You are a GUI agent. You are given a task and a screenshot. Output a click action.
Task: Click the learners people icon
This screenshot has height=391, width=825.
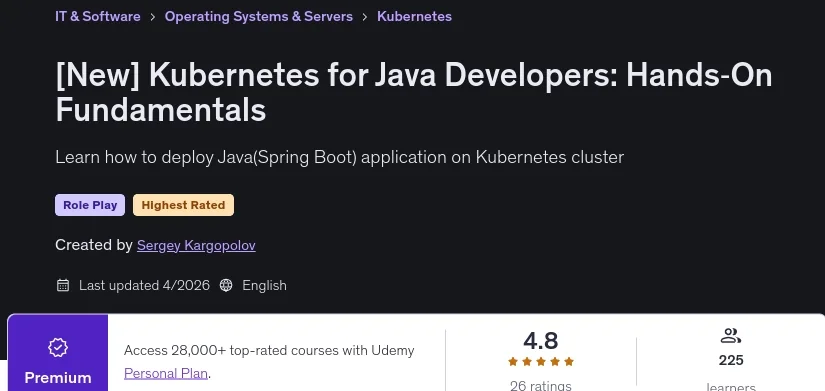[x=731, y=336]
